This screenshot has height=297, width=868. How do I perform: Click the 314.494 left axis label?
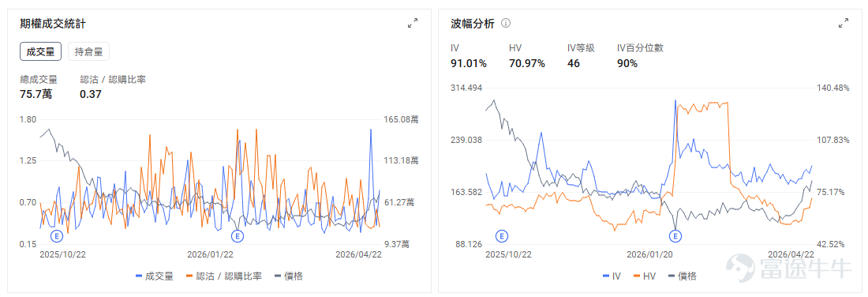[467, 88]
